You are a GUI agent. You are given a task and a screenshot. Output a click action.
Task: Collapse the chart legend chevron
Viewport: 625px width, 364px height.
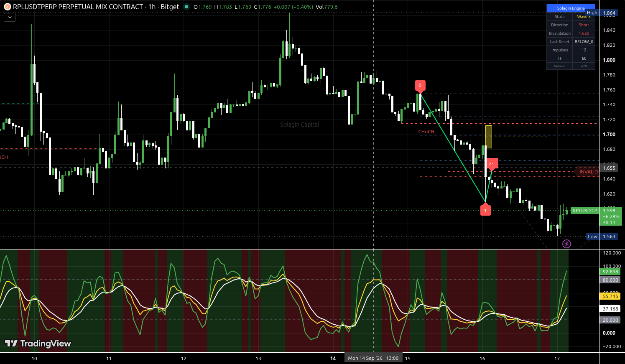click(x=9, y=18)
